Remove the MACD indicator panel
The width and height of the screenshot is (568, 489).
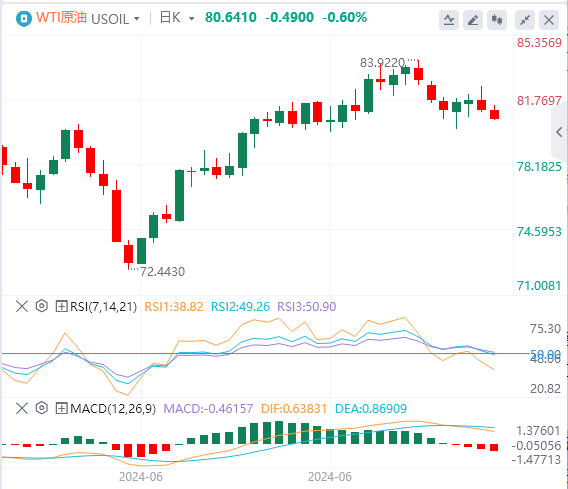22,408
